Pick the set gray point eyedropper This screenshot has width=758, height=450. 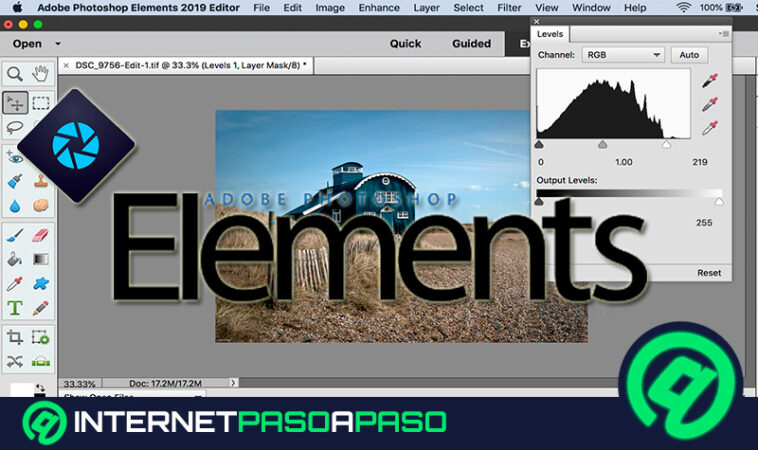click(x=709, y=104)
